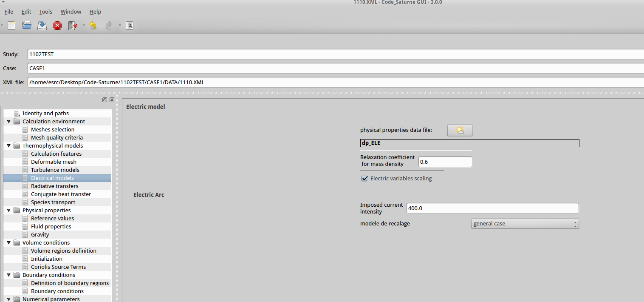Click the Imposed current intensity field
Image resolution: width=644 pixels, height=302 pixels.
click(x=492, y=208)
